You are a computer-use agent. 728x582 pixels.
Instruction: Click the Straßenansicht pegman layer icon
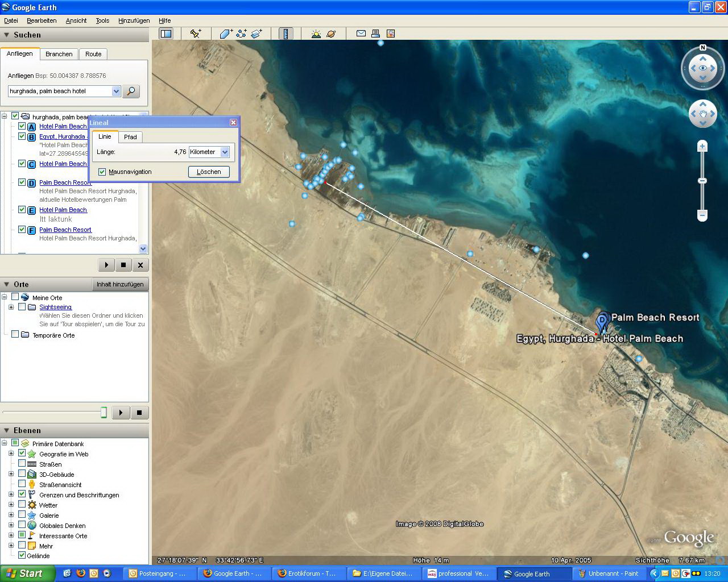[x=32, y=484]
